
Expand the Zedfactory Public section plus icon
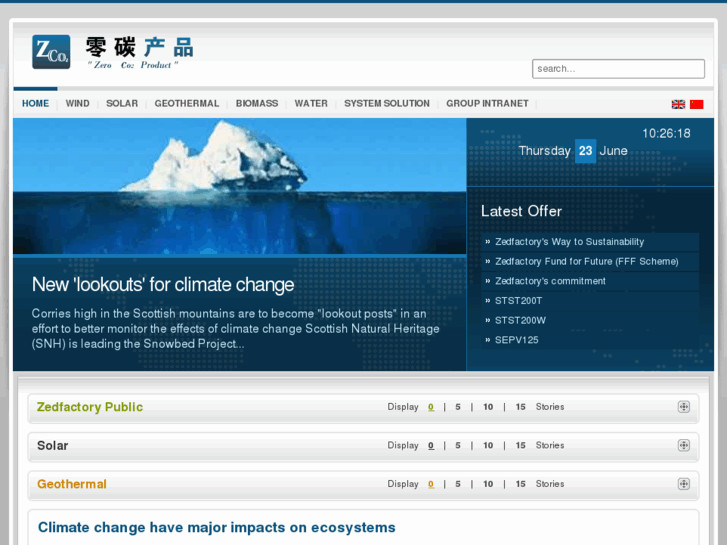(684, 407)
